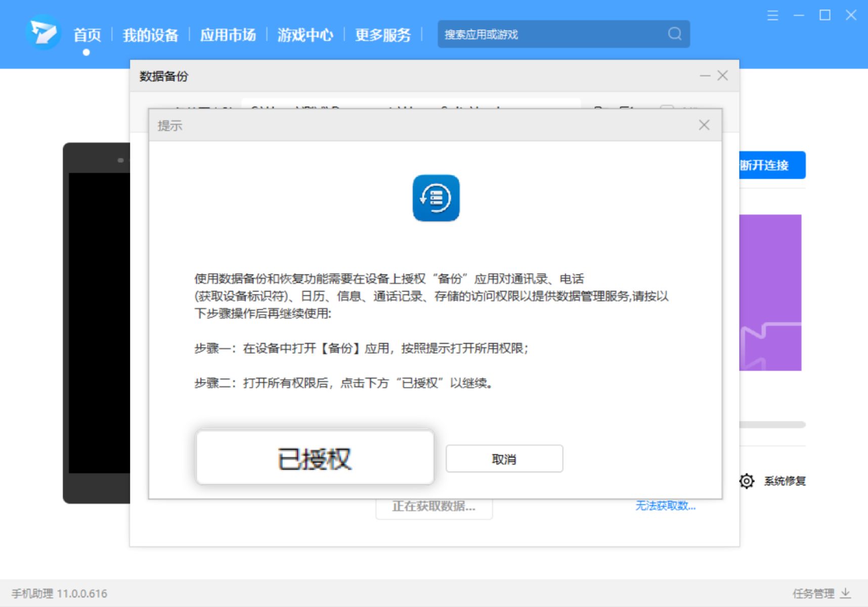Click the backup app icon in the dialog

[x=436, y=198]
